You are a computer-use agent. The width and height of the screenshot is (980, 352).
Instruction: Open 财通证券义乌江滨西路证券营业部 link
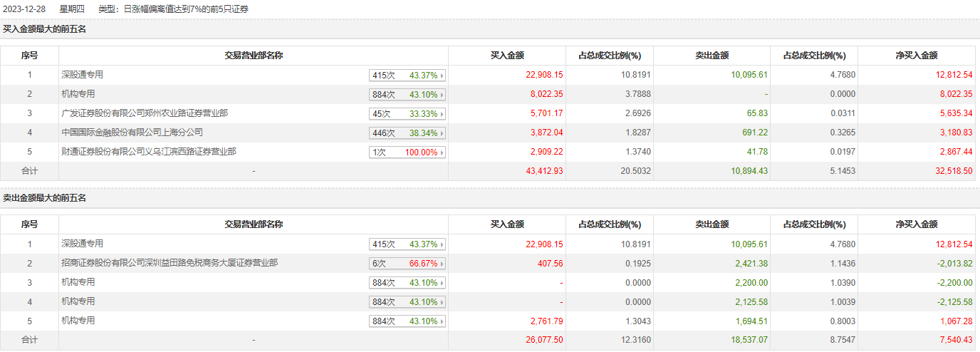pyautogui.click(x=149, y=152)
